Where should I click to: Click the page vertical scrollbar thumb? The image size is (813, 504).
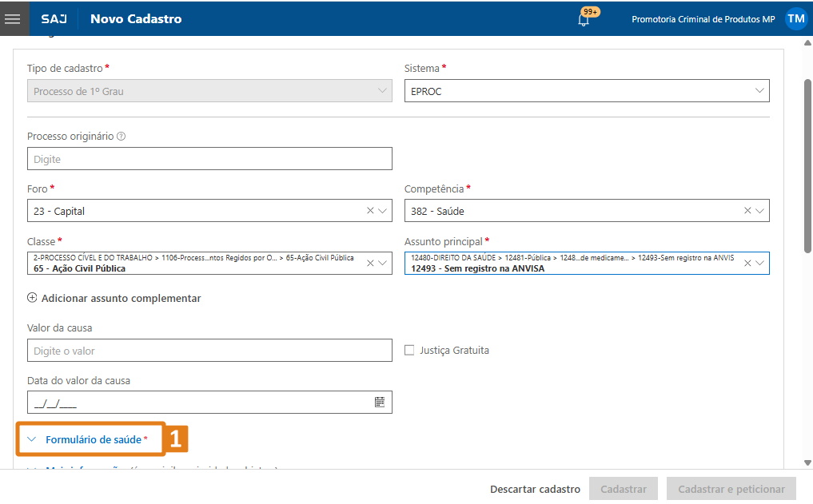(807, 166)
